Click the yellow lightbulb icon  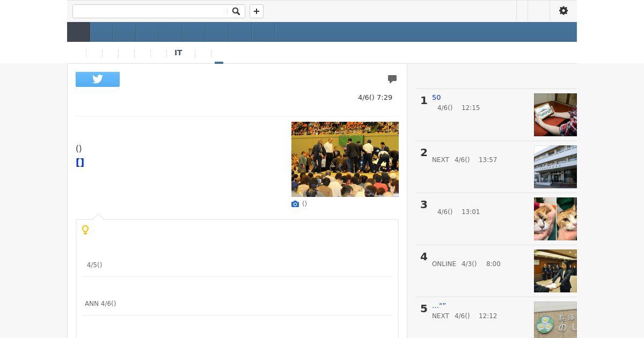[85, 230]
